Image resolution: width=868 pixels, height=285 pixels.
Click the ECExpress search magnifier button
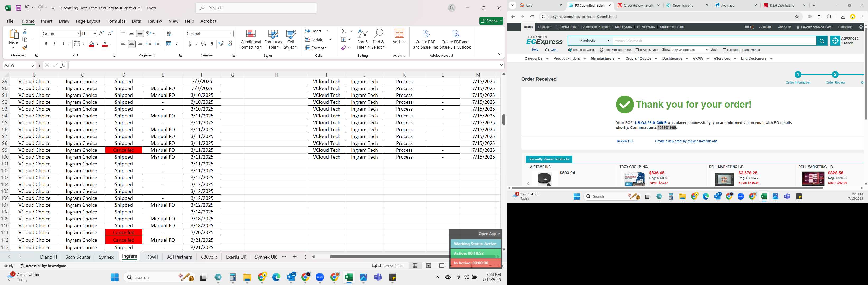click(x=822, y=41)
